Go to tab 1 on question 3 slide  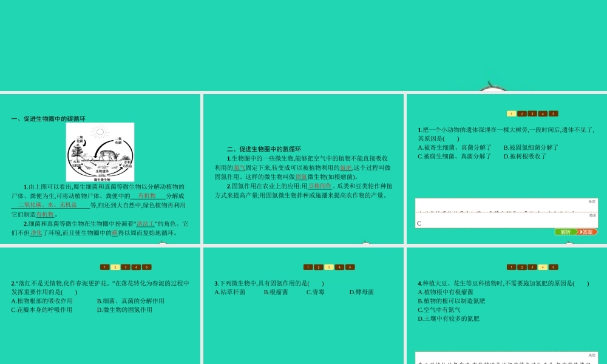308,267
